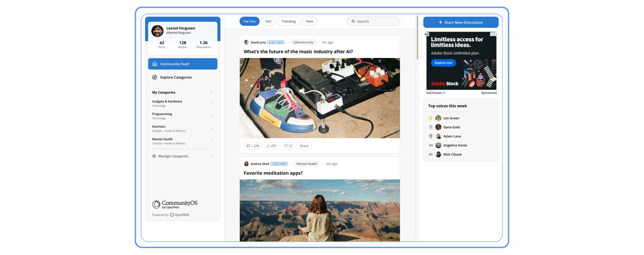644x255 pixels.
Task: Switch to the Hot tab
Action: click(x=268, y=21)
